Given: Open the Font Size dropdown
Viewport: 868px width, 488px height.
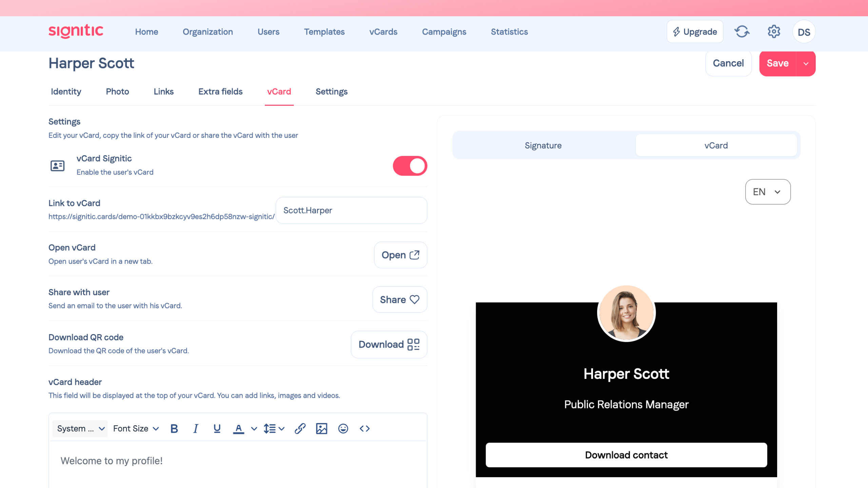Looking at the screenshot, I should tap(136, 429).
